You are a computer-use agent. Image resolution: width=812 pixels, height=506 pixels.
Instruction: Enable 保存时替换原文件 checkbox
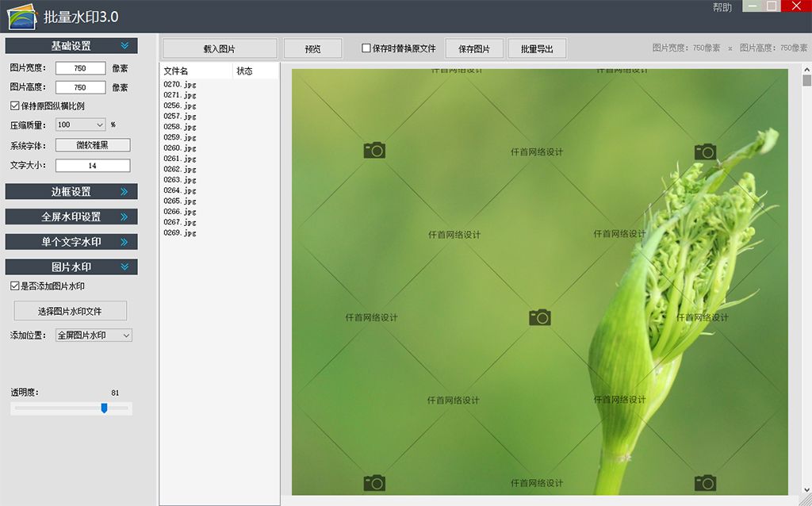[366, 48]
